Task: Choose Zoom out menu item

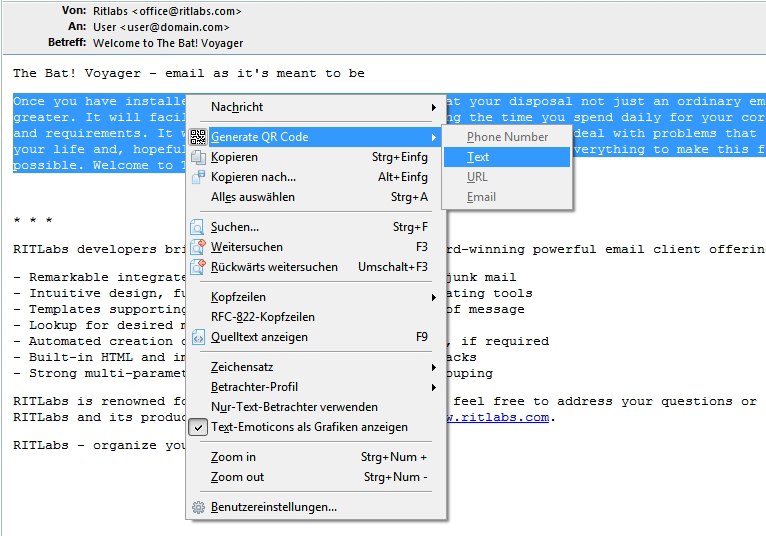Action: [316, 477]
